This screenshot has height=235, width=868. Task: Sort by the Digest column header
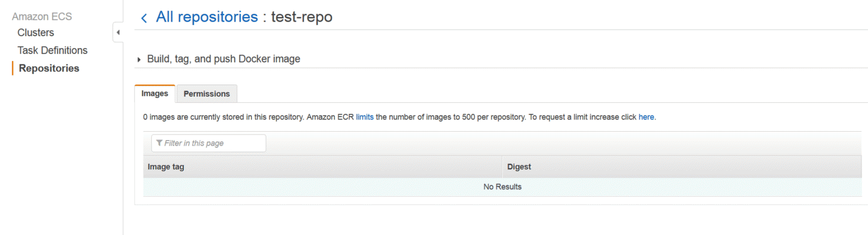point(682,167)
